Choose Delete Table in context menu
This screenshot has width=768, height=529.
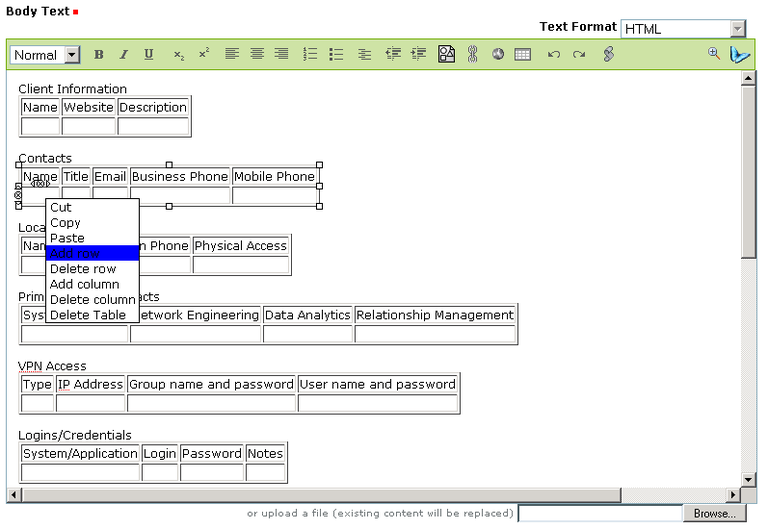(x=88, y=315)
